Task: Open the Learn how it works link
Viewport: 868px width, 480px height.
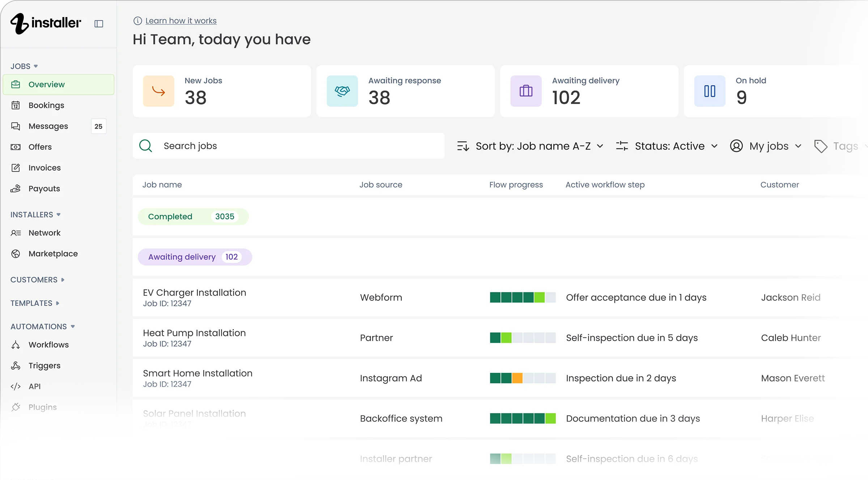Action: 181,21
